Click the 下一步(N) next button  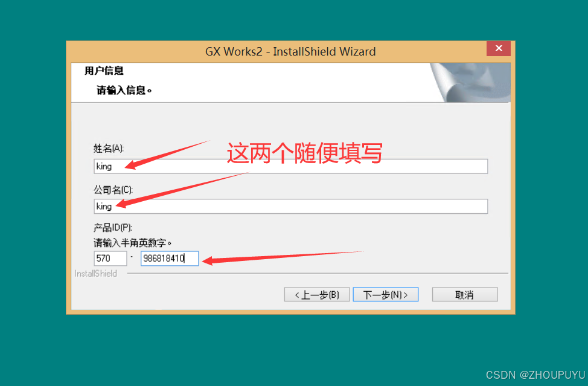(386, 294)
